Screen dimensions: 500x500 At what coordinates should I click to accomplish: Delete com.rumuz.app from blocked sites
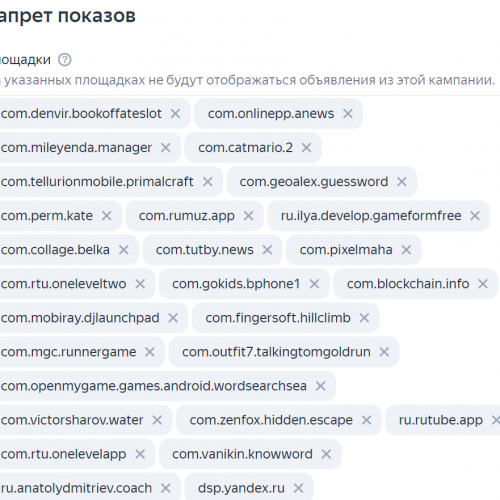click(248, 216)
